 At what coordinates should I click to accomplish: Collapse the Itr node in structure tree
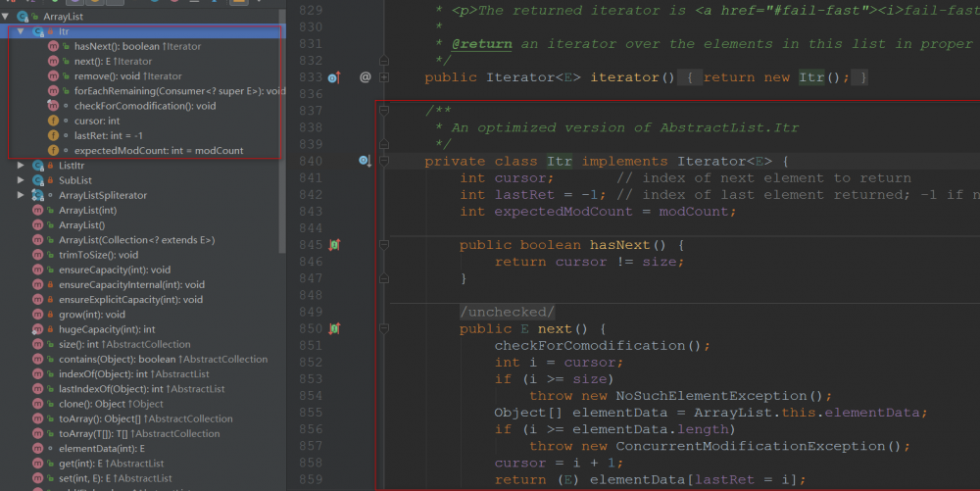20,32
